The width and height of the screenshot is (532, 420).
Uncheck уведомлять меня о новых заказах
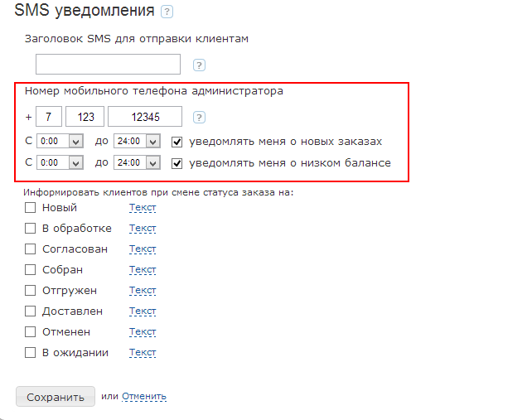pyautogui.click(x=177, y=142)
